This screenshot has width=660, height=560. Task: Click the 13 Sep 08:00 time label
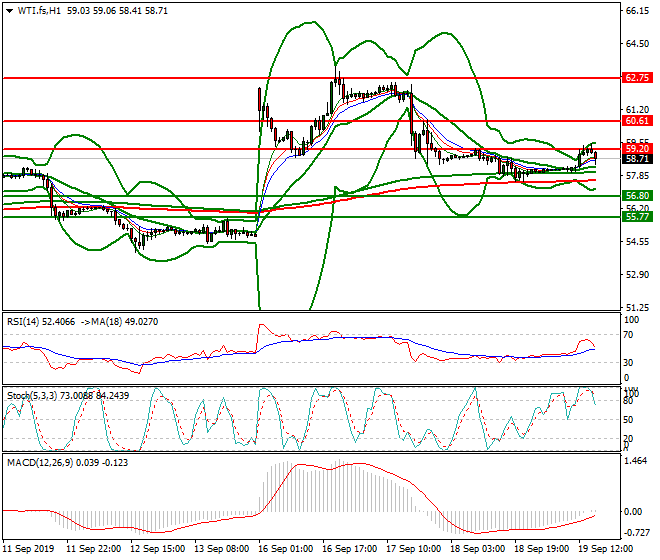pyautogui.click(x=222, y=549)
